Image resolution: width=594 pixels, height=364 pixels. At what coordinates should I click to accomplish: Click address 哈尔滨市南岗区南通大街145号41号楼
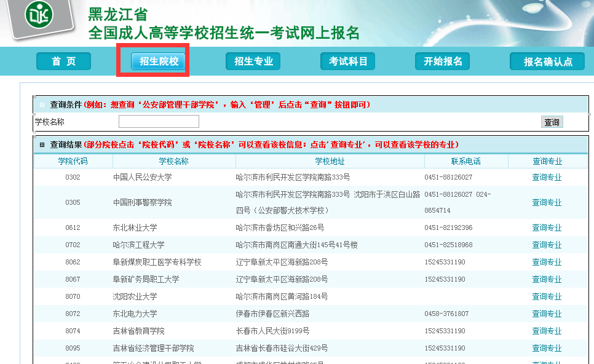(296, 245)
